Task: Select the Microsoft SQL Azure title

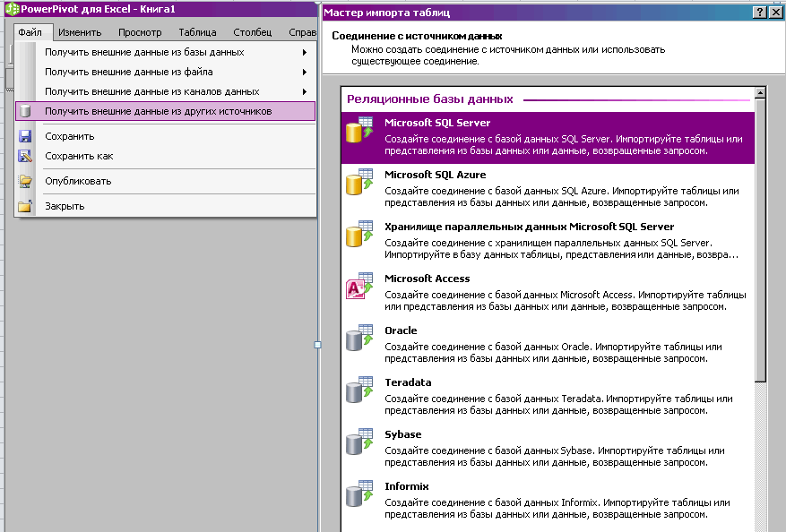Action: (x=435, y=175)
